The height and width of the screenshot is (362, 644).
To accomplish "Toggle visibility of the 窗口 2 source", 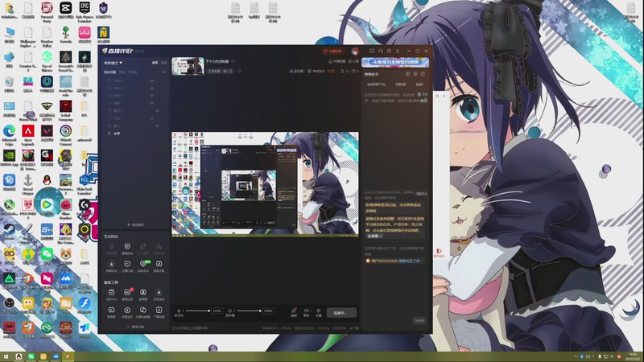I will pyautogui.click(x=157, y=111).
